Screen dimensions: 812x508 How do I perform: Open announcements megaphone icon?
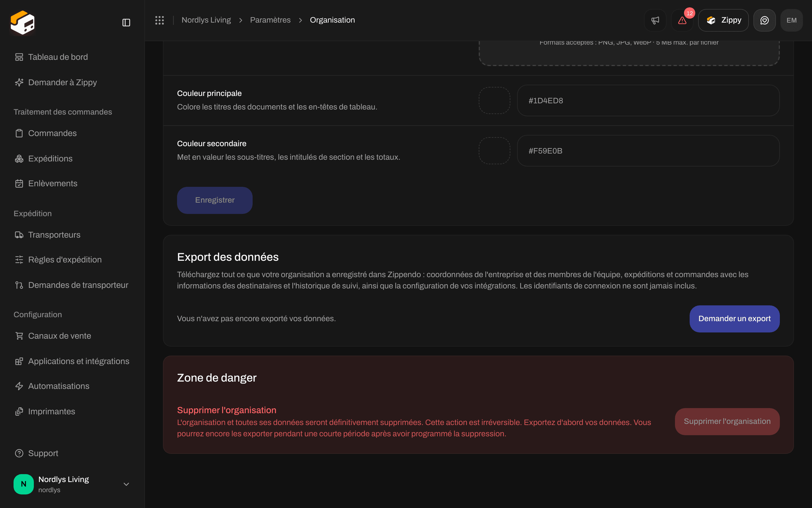(655, 20)
